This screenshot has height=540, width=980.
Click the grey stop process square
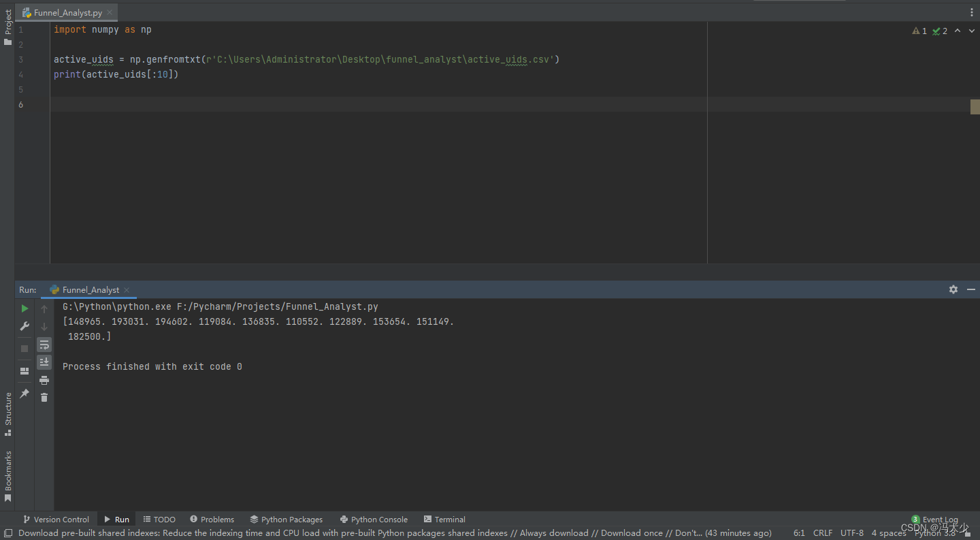click(x=25, y=348)
